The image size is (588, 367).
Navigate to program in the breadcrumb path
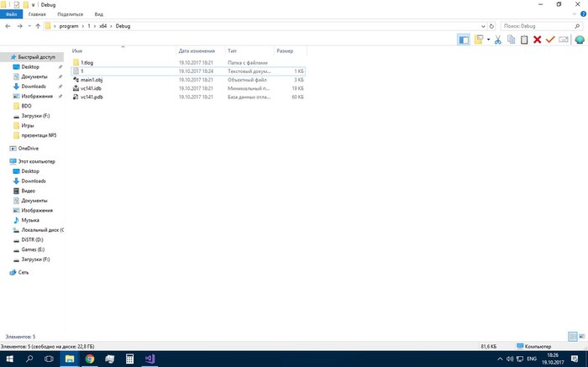click(69, 26)
